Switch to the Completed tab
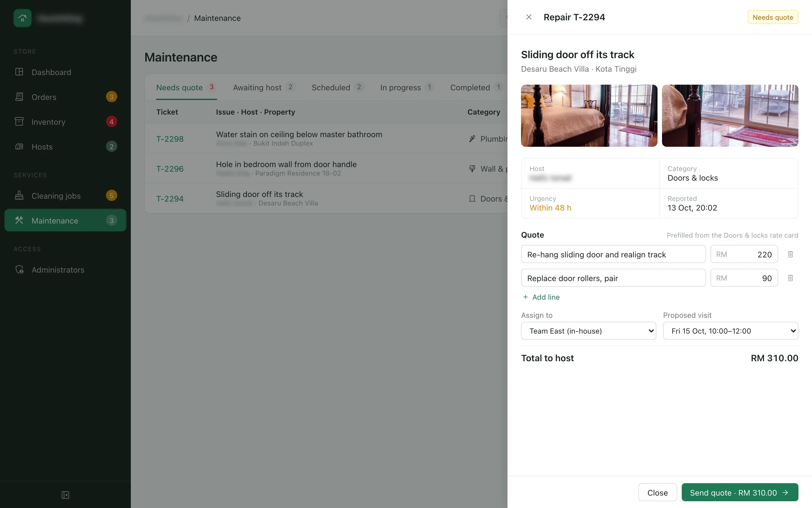This screenshot has height=508, width=812. tap(477, 88)
